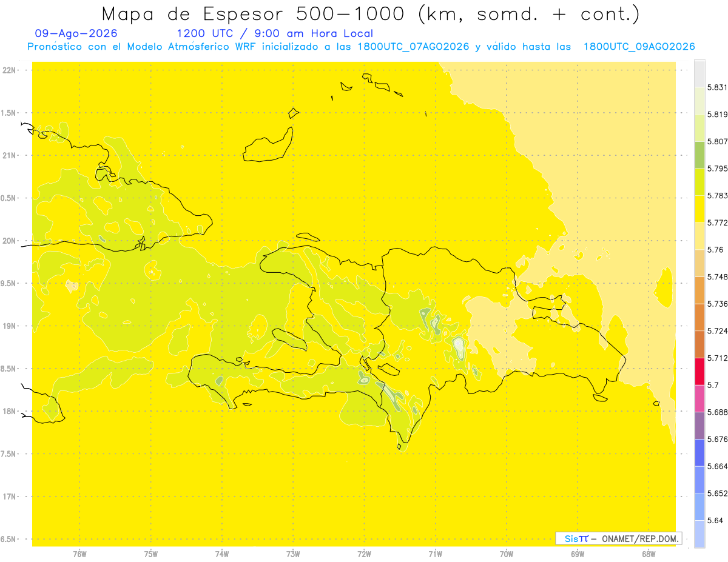Click the longitude label 76W
The width and height of the screenshot is (728, 562).
pos(79,554)
